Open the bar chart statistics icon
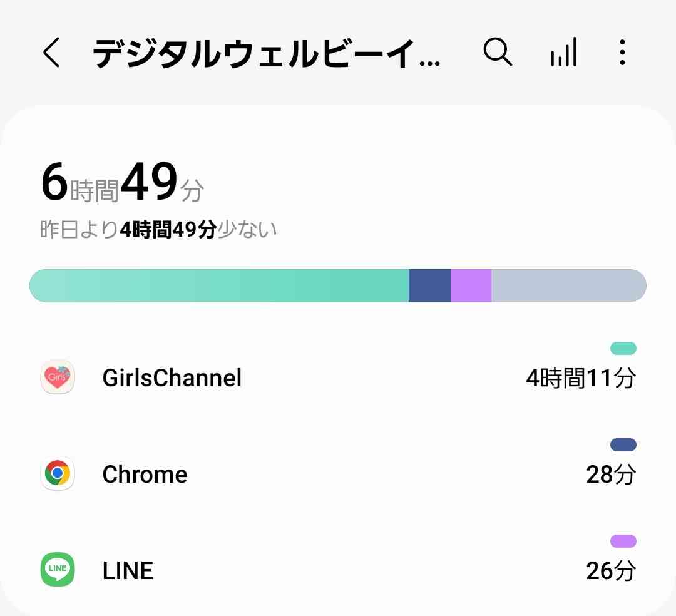This screenshot has height=616, width=676. [563, 52]
